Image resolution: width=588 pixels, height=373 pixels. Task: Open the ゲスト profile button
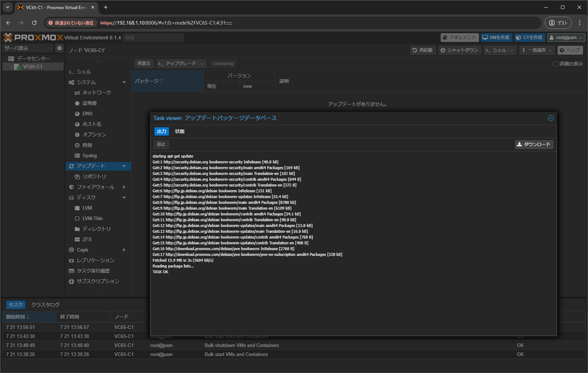558,23
